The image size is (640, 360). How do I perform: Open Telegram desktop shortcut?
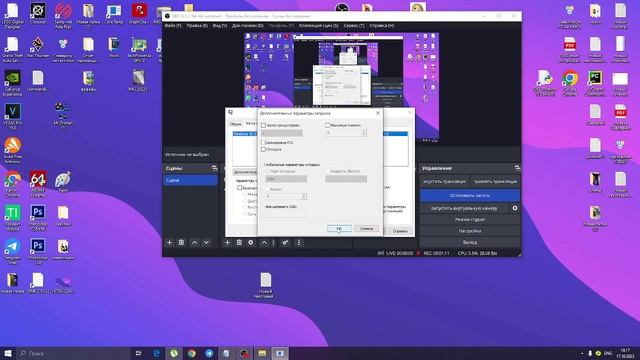point(12,251)
